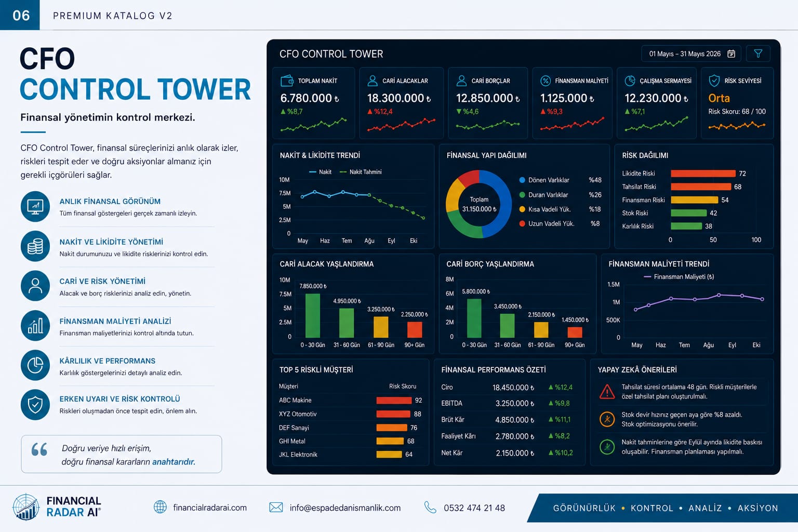This screenshot has width=798, height=532.
Task: Click the Financial Radar AI logo
Action: click(x=57, y=507)
